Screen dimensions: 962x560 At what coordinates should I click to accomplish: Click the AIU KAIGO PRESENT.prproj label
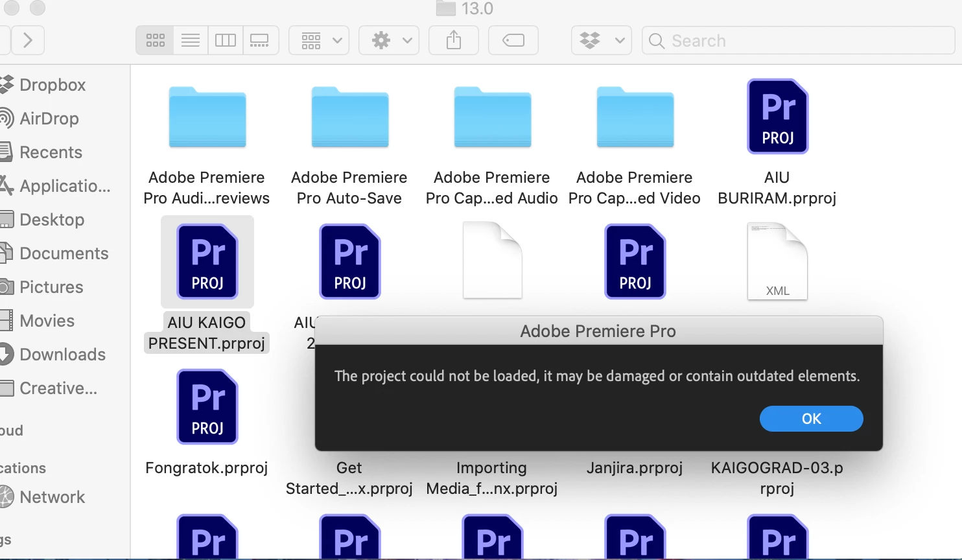pyautogui.click(x=207, y=333)
